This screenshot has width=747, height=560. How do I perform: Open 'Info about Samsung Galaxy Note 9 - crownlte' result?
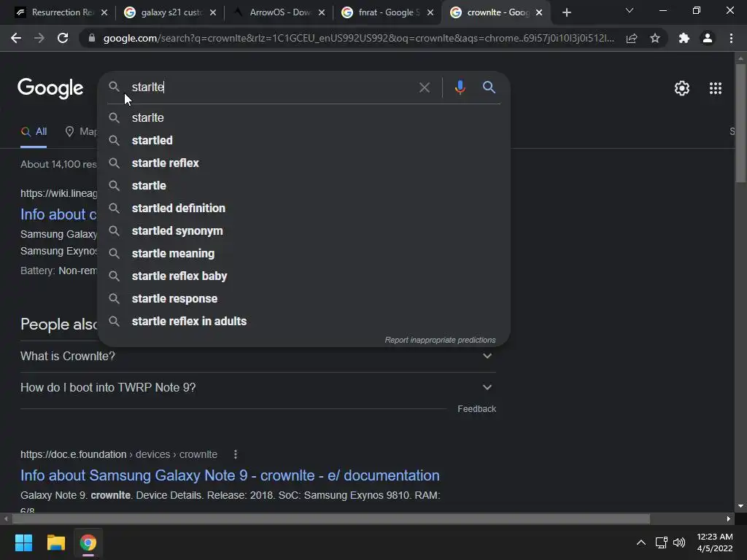pyautogui.click(x=230, y=475)
